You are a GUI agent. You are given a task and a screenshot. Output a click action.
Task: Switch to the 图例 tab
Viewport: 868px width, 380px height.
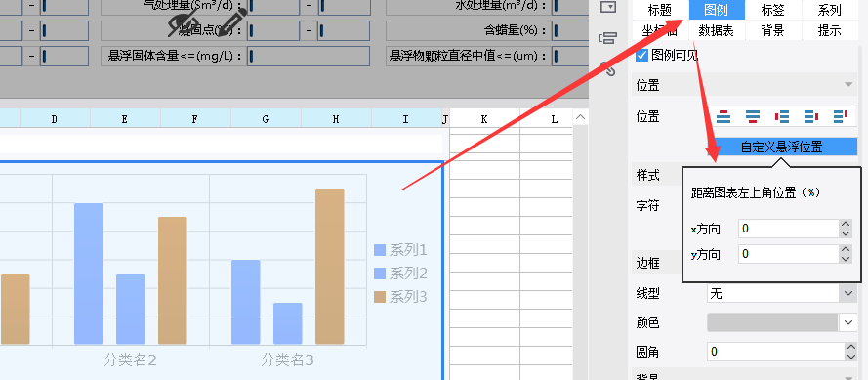tap(717, 10)
